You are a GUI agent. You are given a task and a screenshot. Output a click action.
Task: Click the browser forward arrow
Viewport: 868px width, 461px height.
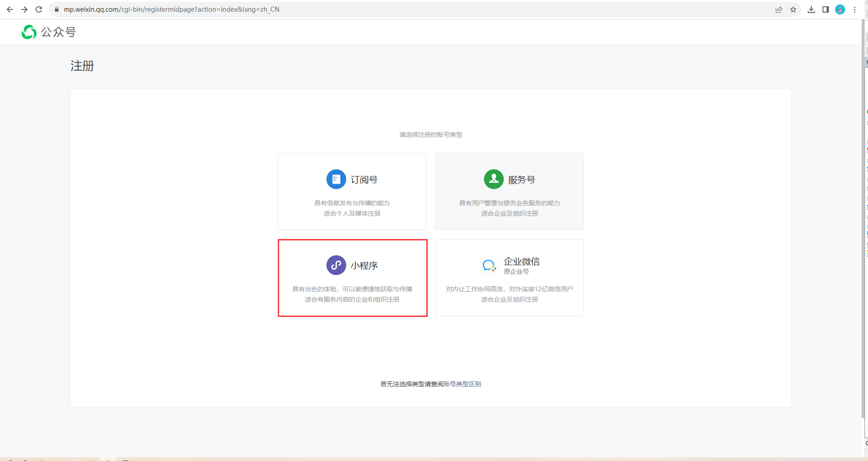pos(24,9)
